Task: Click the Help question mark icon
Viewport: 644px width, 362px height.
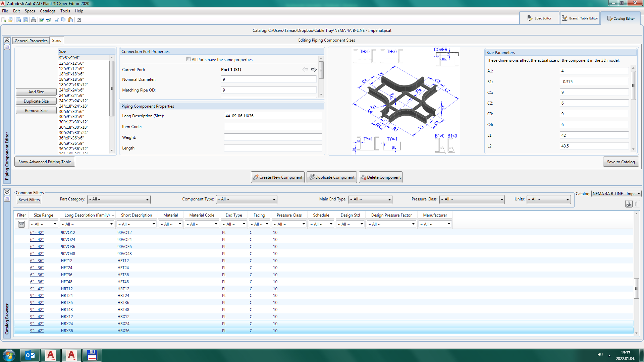Action: click(79, 20)
